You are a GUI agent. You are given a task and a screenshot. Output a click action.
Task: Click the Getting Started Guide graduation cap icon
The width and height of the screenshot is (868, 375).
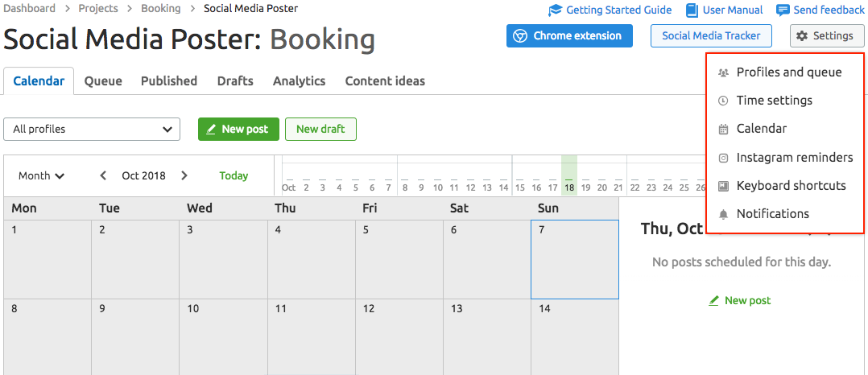[x=555, y=10]
